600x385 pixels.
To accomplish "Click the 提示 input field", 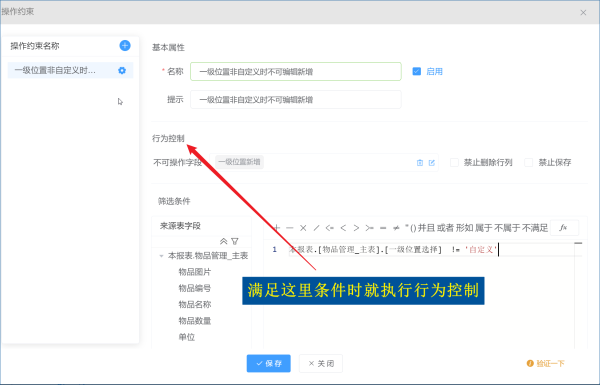I will [x=296, y=100].
